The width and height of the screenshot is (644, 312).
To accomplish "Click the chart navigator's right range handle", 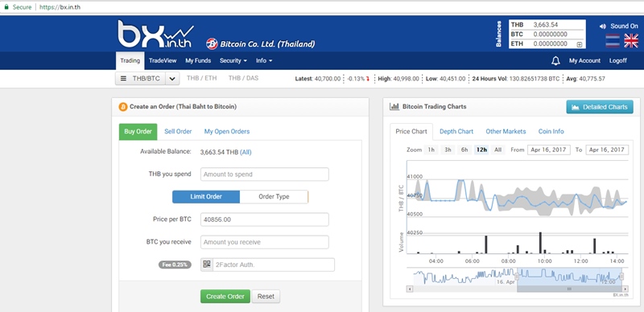I will pos(621,277).
